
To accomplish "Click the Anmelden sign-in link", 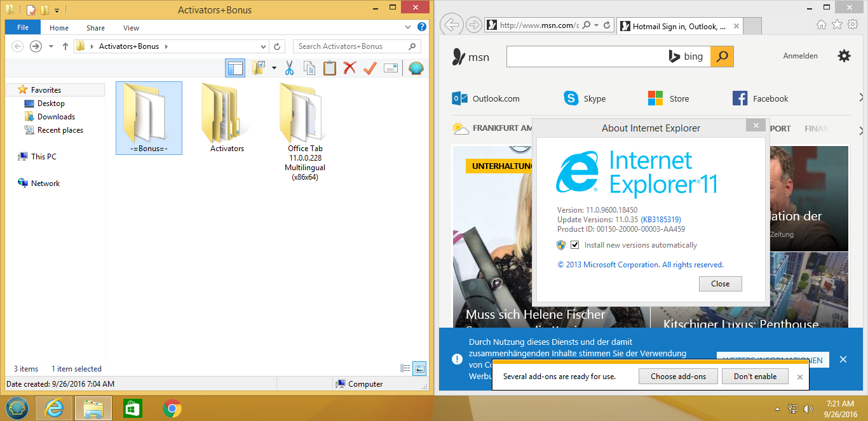I will pos(801,56).
